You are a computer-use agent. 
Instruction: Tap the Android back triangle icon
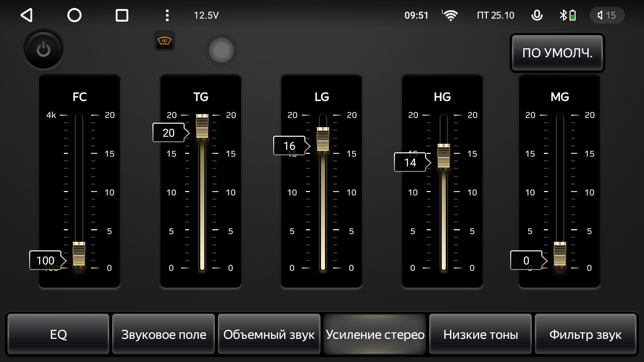(x=27, y=15)
